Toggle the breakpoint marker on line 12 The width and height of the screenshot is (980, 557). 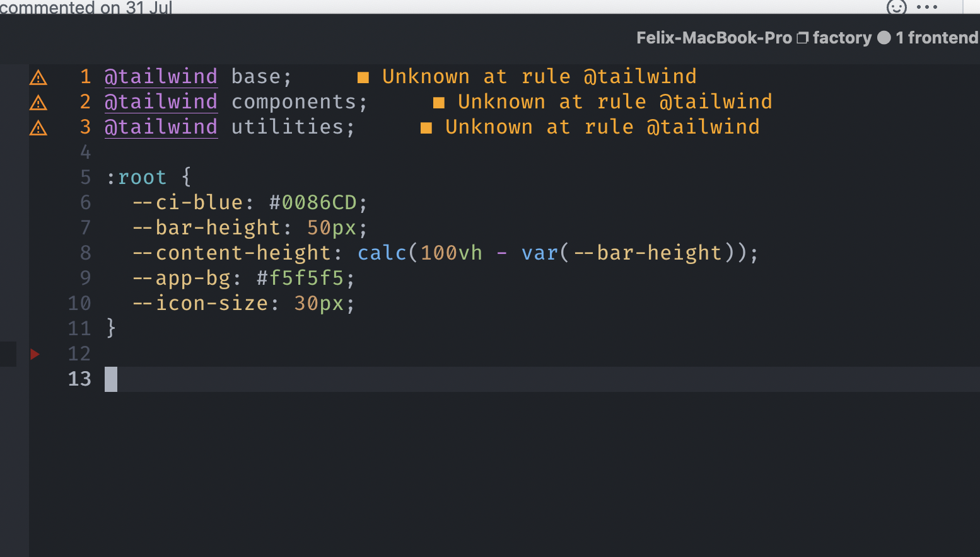(35, 354)
